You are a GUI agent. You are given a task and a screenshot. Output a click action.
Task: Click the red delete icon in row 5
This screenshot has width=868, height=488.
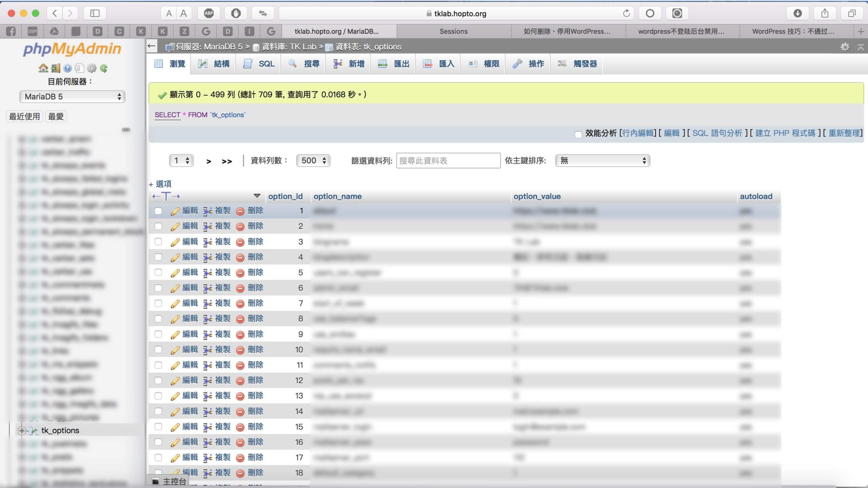pos(240,273)
